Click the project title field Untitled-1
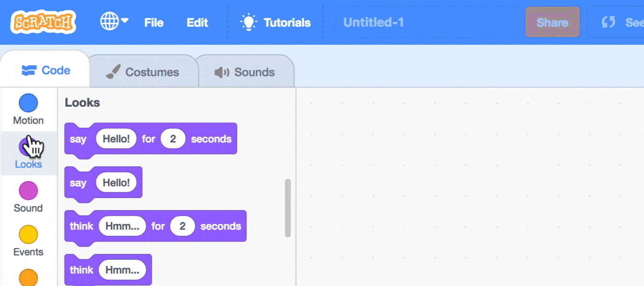 point(426,22)
